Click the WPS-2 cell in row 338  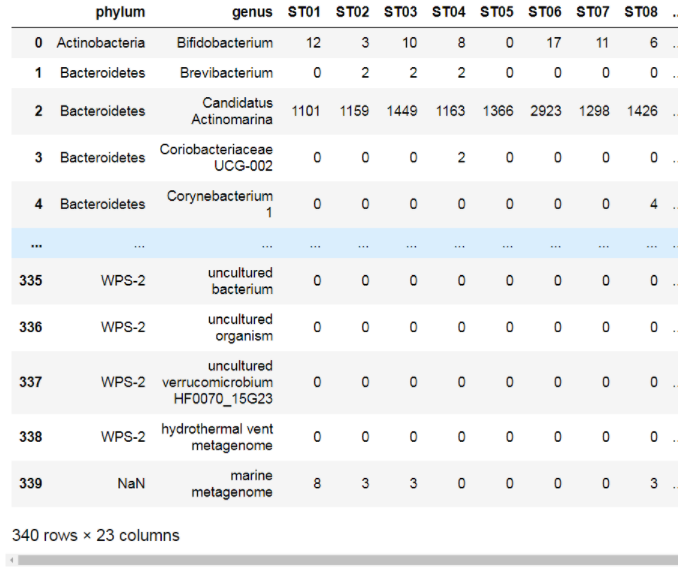pyautogui.click(x=123, y=437)
